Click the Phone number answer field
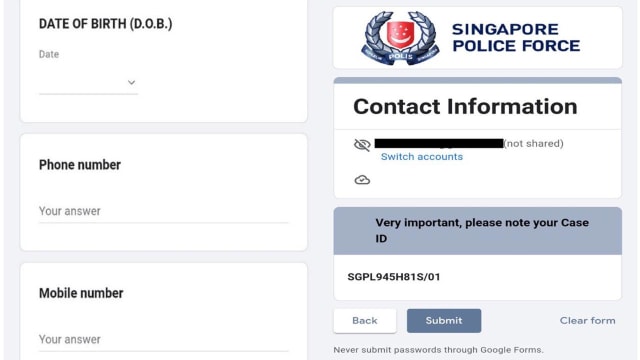The width and height of the screenshot is (640, 360). (163, 211)
